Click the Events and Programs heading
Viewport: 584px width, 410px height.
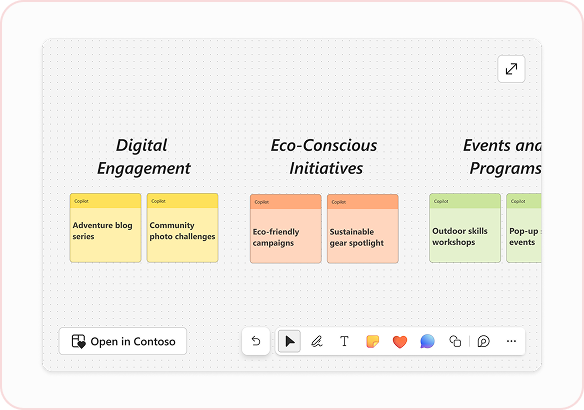(502, 157)
